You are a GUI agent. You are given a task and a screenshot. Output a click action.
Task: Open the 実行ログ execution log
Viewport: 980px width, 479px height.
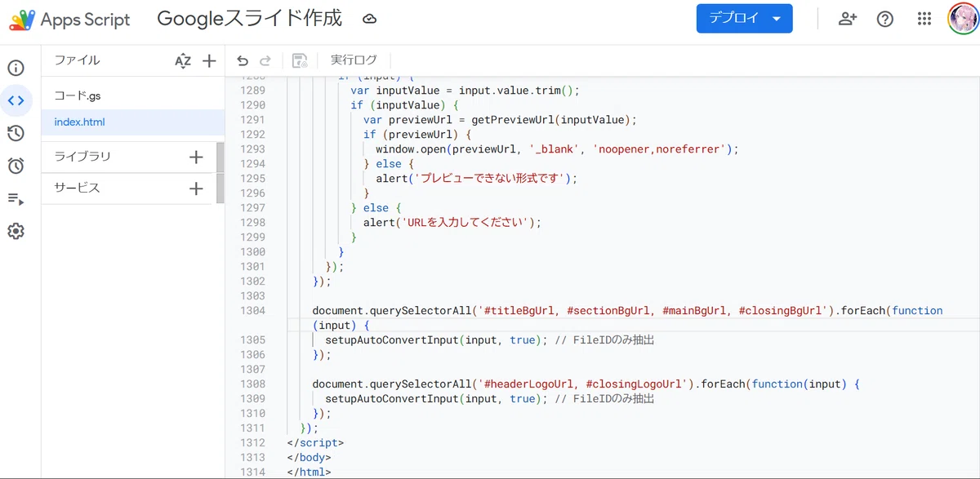click(354, 60)
